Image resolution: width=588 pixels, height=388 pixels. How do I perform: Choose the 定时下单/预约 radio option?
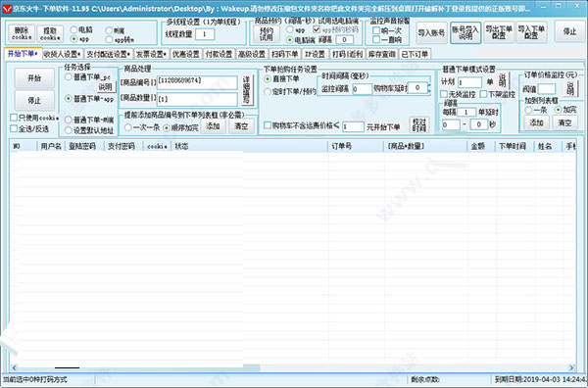point(268,91)
